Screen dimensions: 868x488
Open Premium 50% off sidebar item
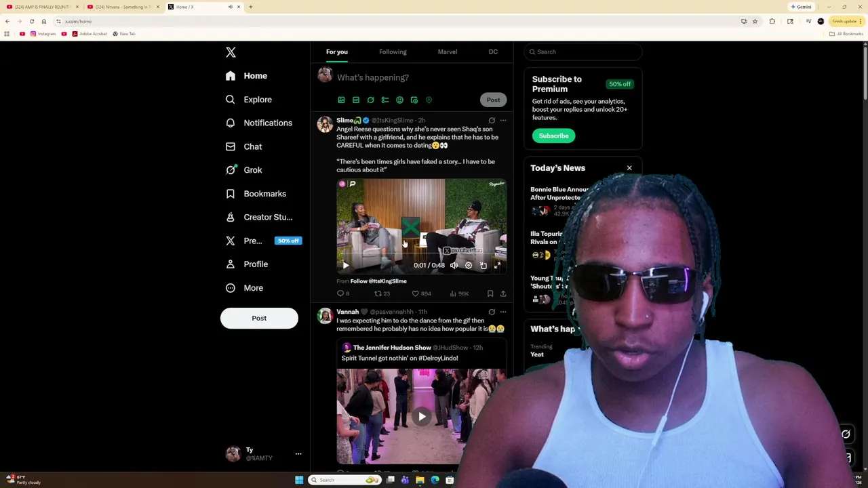[263, 241]
